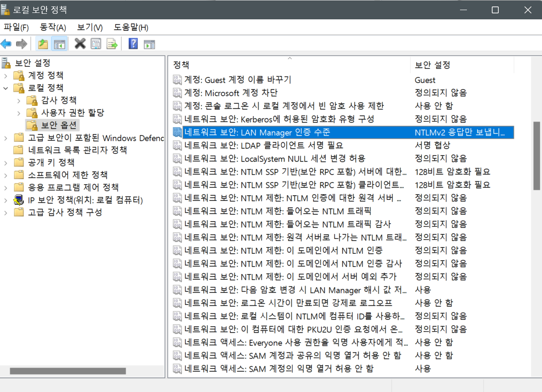
Task: Open the 도움말(H) menu
Action: [x=131, y=27]
